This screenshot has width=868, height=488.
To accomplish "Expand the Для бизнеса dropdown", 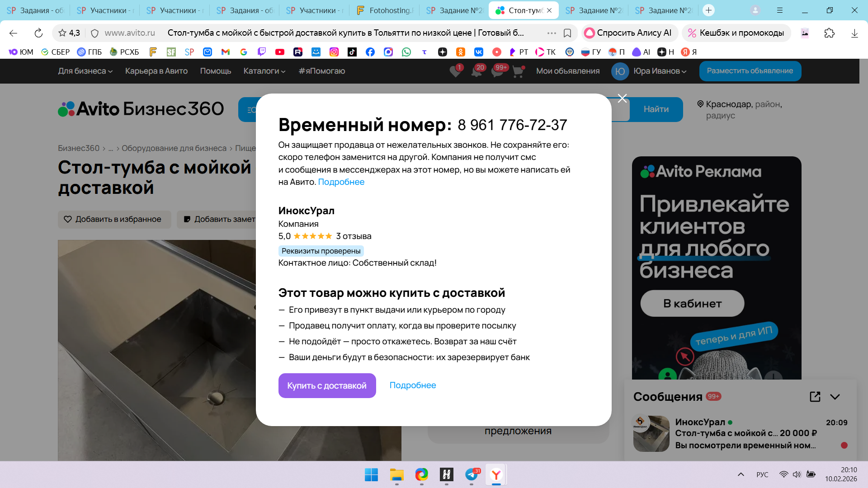I will 85,71.
